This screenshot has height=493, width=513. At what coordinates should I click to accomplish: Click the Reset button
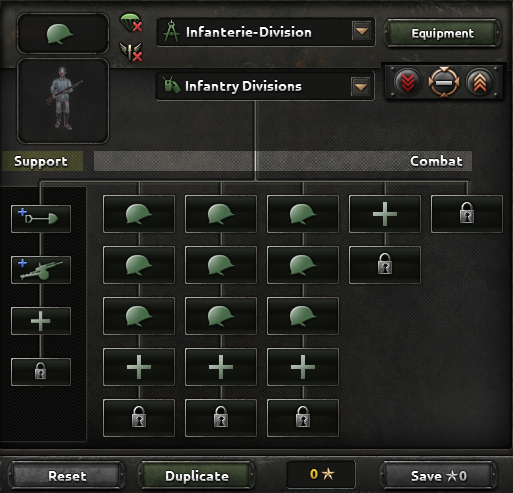pyautogui.click(x=67, y=476)
